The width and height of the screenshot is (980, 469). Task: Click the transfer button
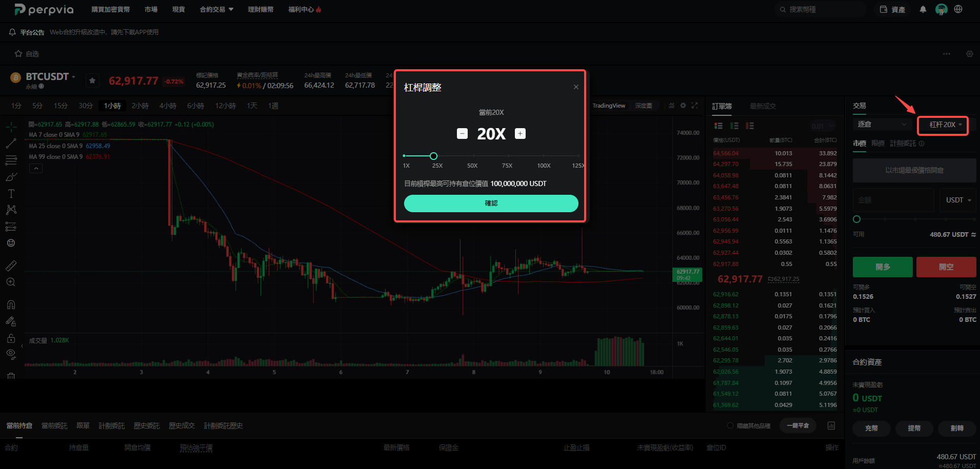(957, 428)
